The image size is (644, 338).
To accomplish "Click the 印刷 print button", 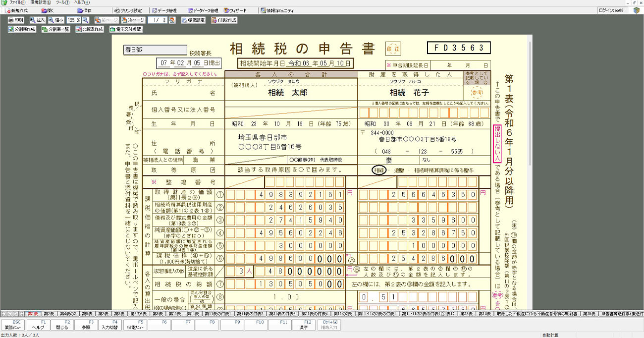I will point(16,20).
